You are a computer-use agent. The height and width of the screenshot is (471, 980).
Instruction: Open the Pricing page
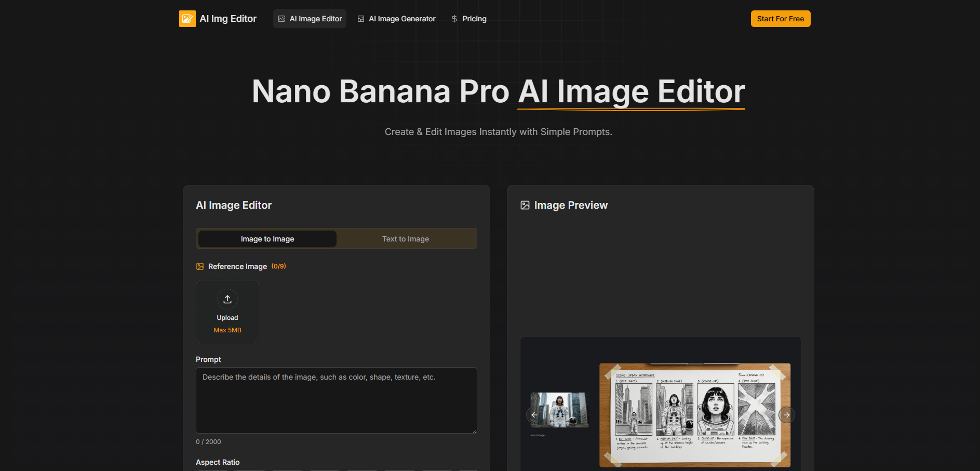[473, 18]
